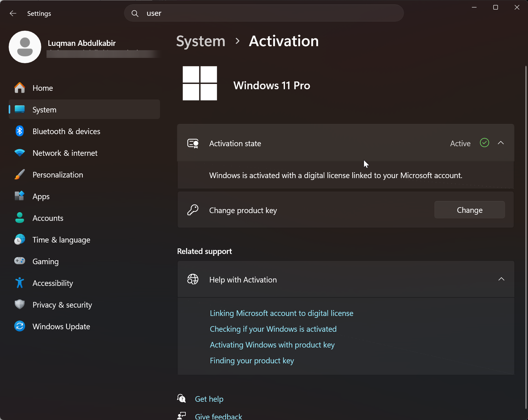Open Privacy & security settings
Viewport: 528px width, 420px height.
click(x=84, y=305)
